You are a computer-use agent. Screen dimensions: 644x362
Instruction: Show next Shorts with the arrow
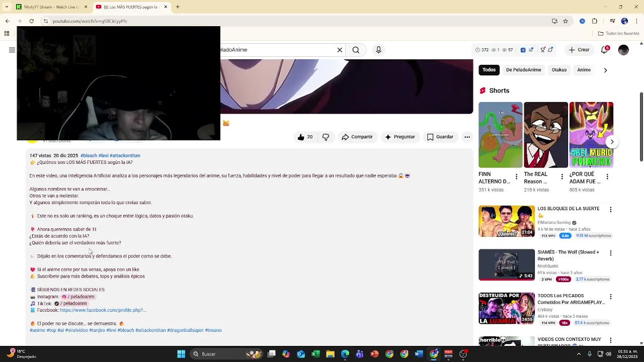612,142
